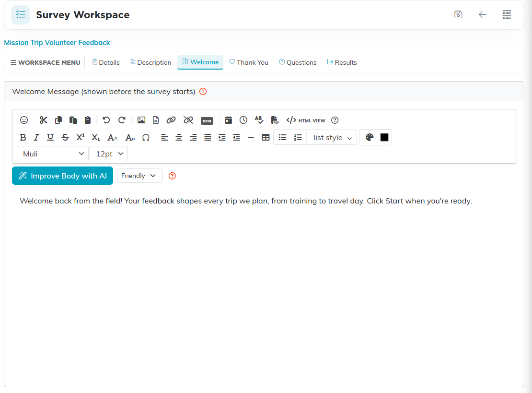This screenshot has width=532, height=393.
Task: Open Mission Trip Volunteer Feedback link
Action: 57,43
